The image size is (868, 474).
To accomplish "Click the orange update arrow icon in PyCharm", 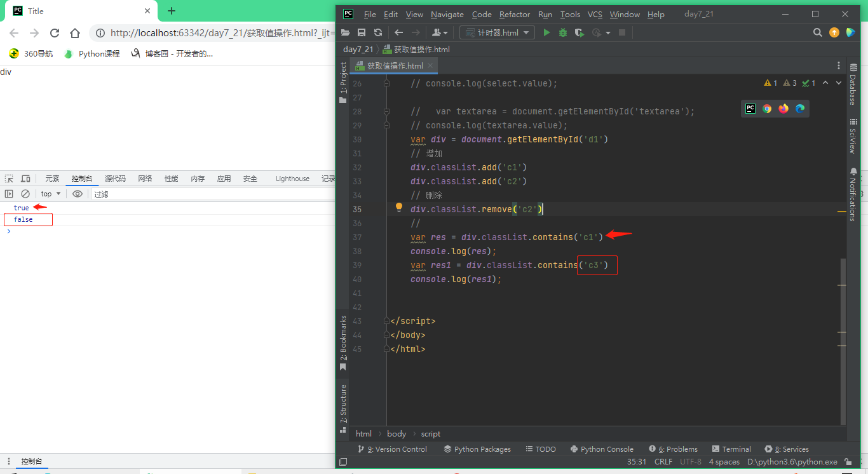I will 834,32.
